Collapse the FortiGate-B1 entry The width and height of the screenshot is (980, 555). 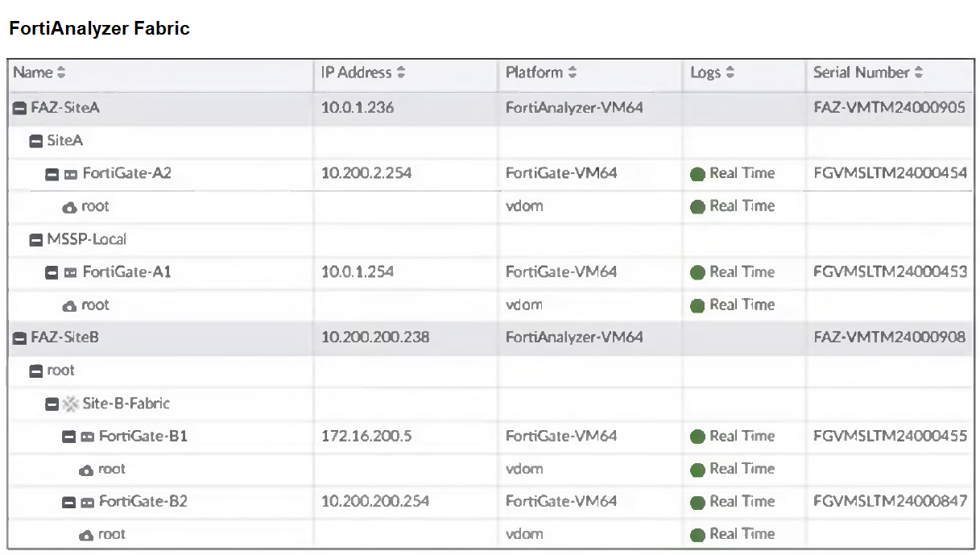point(68,437)
